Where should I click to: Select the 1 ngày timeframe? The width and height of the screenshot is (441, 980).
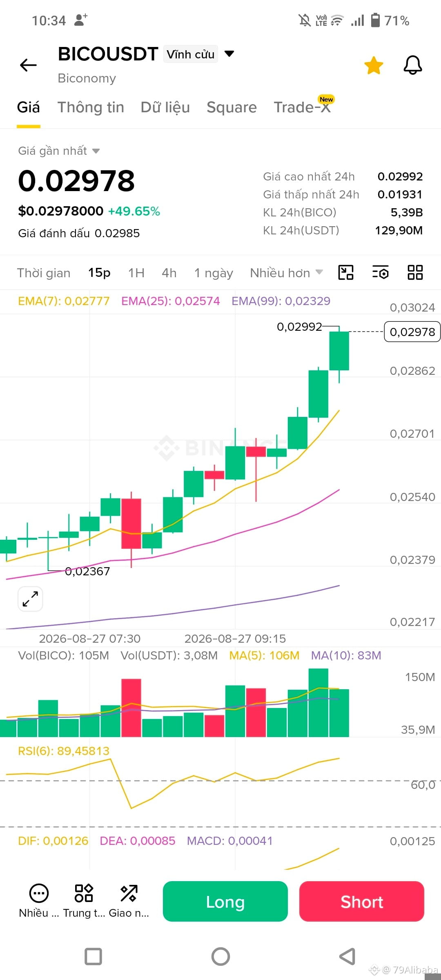click(214, 273)
